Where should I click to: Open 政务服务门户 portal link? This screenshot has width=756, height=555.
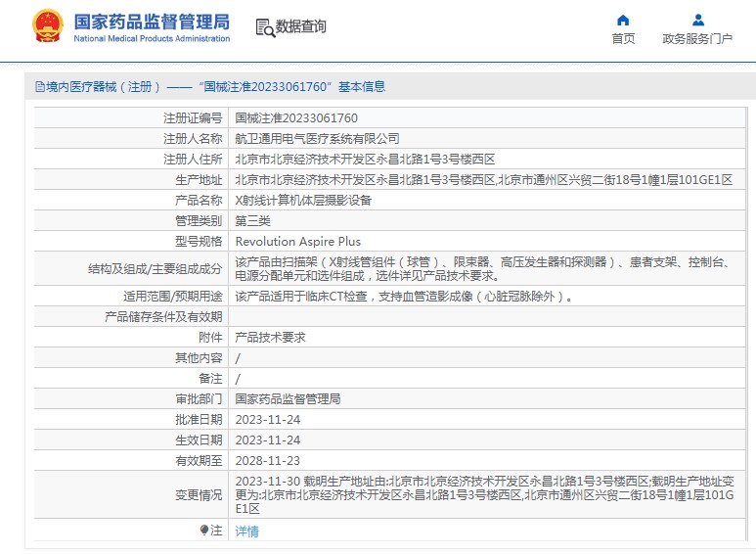pyautogui.click(x=697, y=38)
